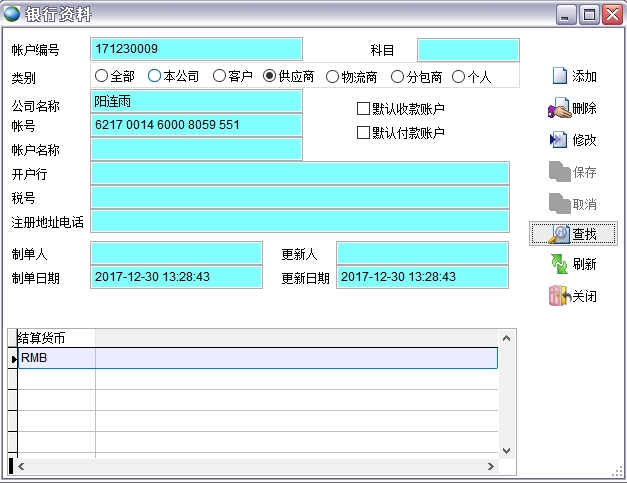Click the grid's vertical scrollbar down arrow

[x=505, y=450]
